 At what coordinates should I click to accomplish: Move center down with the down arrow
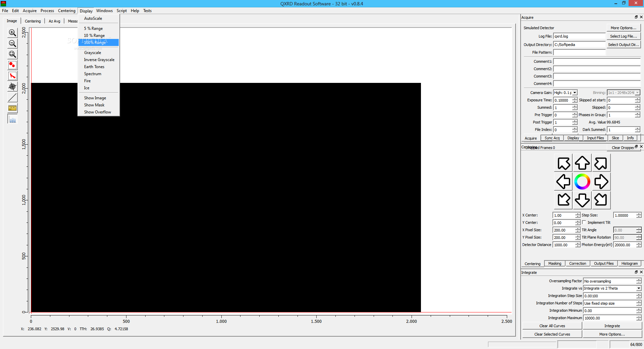tap(582, 200)
